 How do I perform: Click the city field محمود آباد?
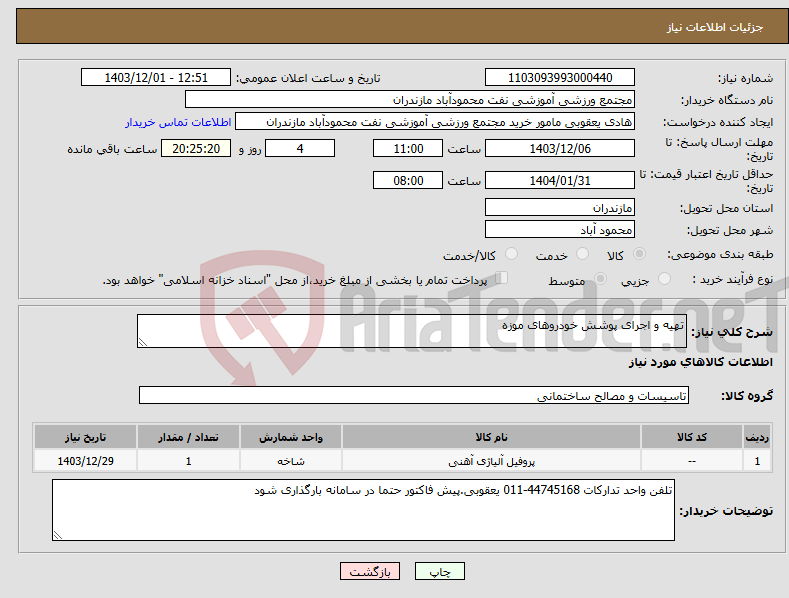[560, 230]
